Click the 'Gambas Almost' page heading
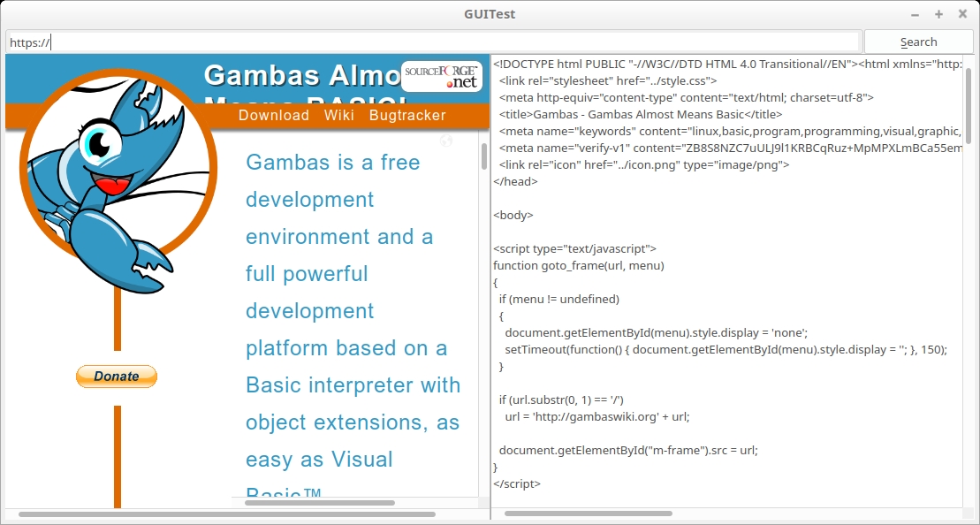980x525 pixels. click(302, 76)
